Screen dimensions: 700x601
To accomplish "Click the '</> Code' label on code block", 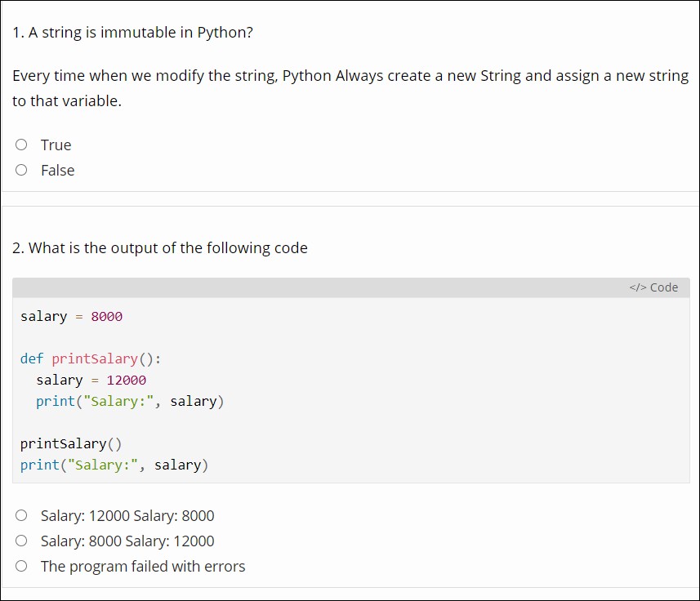I will (653, 287).
